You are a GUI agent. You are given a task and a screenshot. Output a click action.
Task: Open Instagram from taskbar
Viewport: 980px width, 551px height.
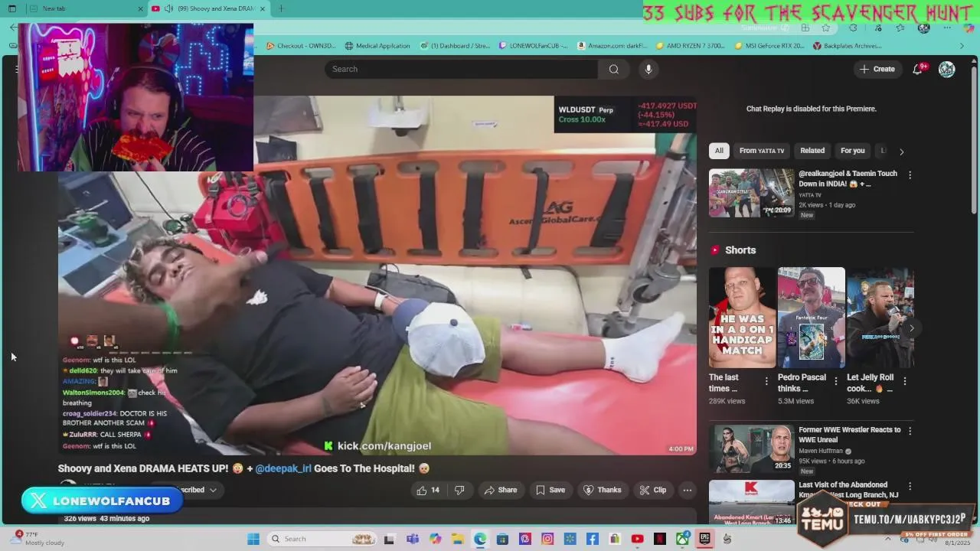click(x=547, y=539)
